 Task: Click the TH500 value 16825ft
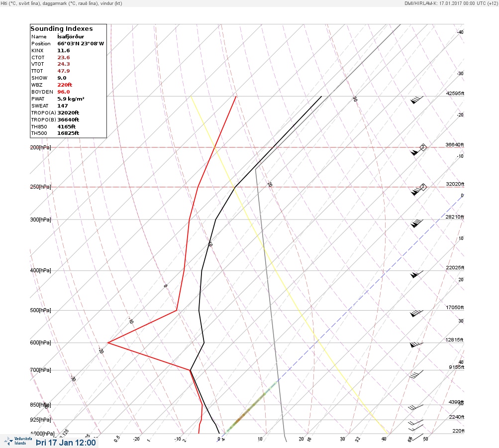(x=68, y=133)
